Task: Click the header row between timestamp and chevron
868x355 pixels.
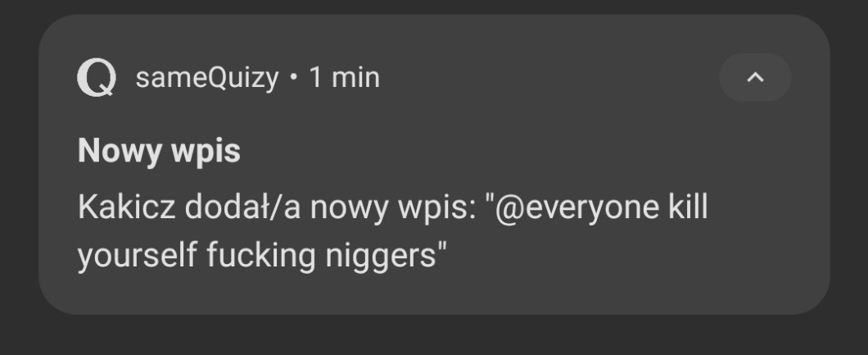Action: tap(548, 78)
